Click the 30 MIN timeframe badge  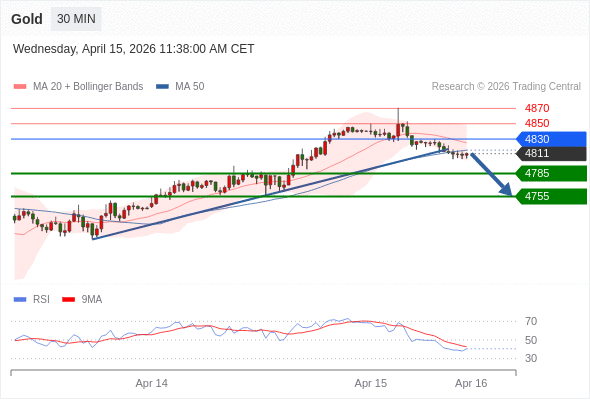coord(76,19)
